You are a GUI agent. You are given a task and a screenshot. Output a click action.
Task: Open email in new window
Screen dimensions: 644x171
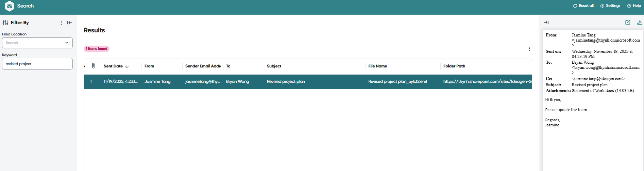pos(628,22)
